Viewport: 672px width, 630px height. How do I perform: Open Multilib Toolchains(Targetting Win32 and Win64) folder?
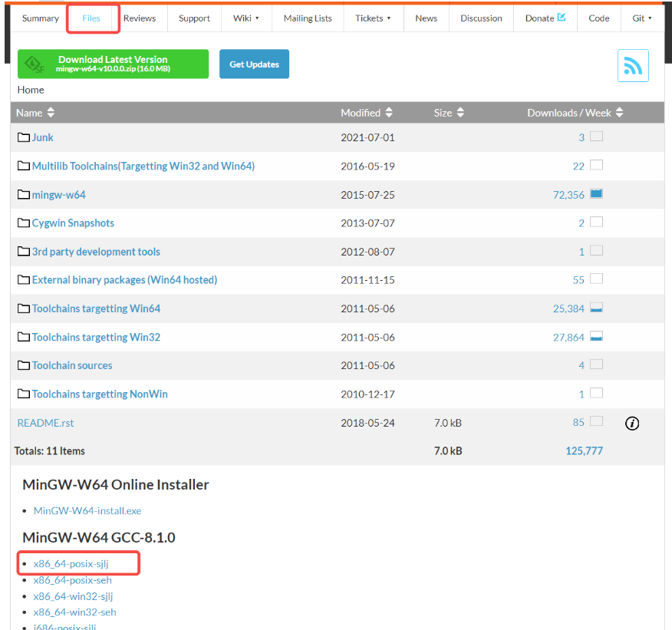(x=143, y=167)
